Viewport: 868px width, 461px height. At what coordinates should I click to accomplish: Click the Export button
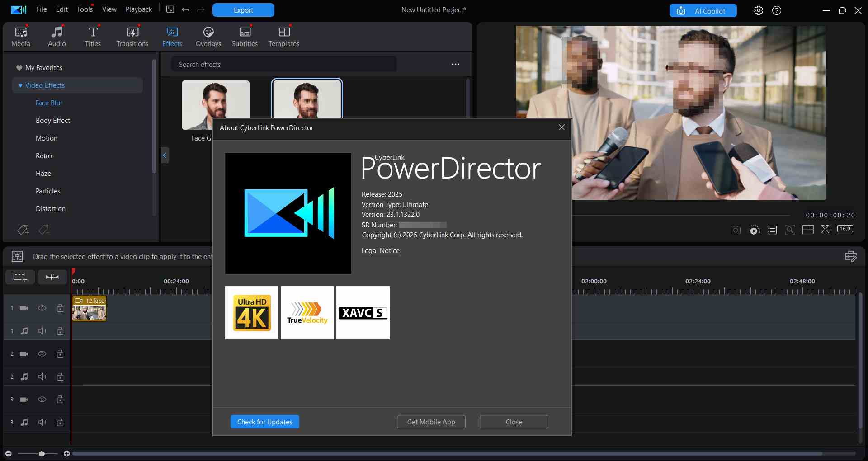[243, 10]
